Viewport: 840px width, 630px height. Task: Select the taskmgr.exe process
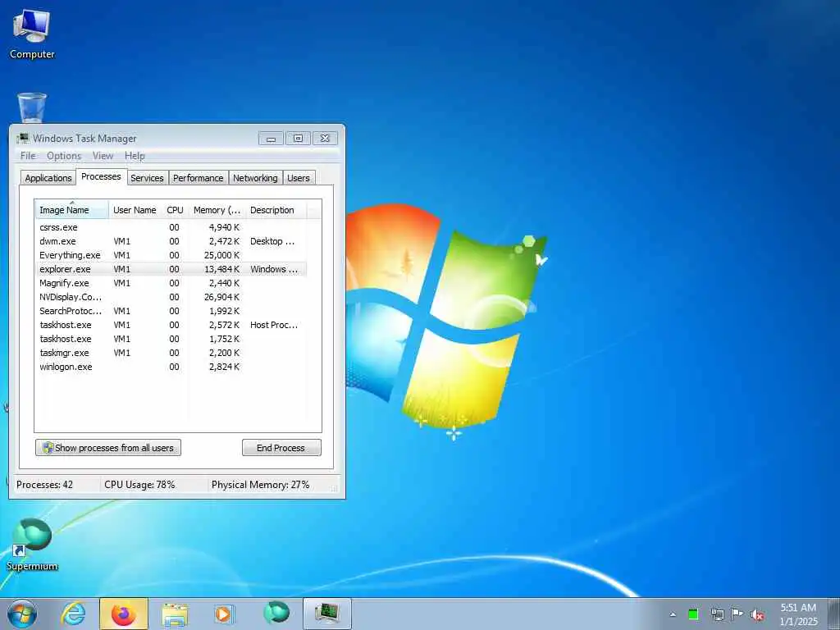[171, 353]
